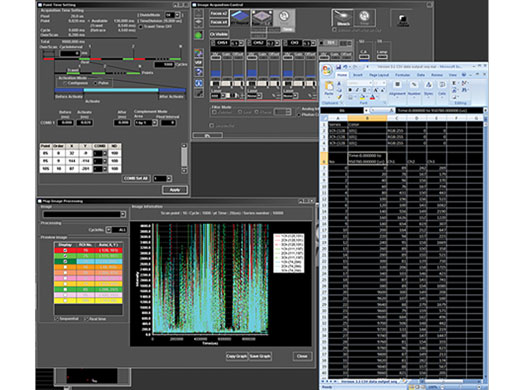The height and width of the screenshot is (390, 520).
Task: Open the dropdown next to COMB Set All
Action: click(169, 179)
